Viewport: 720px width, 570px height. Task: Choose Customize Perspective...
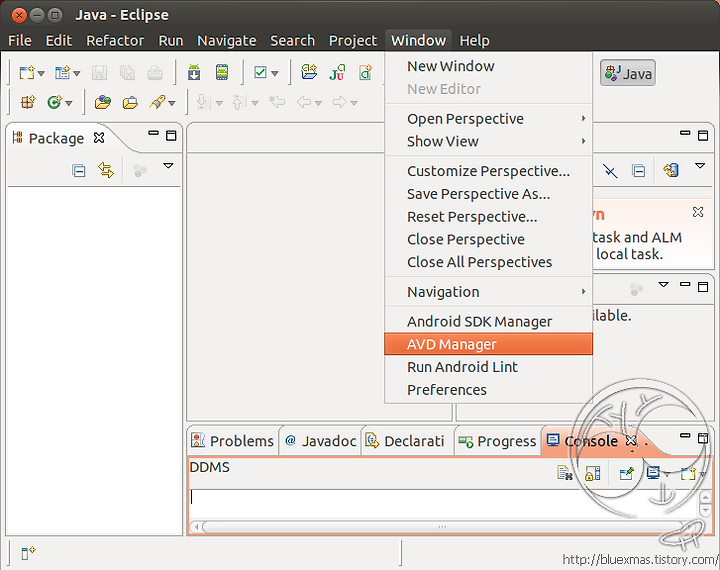click(x=489, y=171)
